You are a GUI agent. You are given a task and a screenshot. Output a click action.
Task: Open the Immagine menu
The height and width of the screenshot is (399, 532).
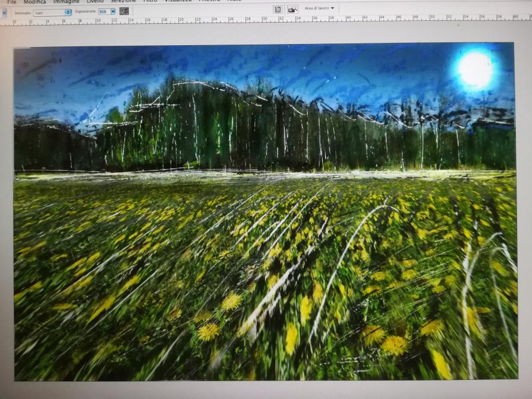pyautogui.click(x=66, y=2)
